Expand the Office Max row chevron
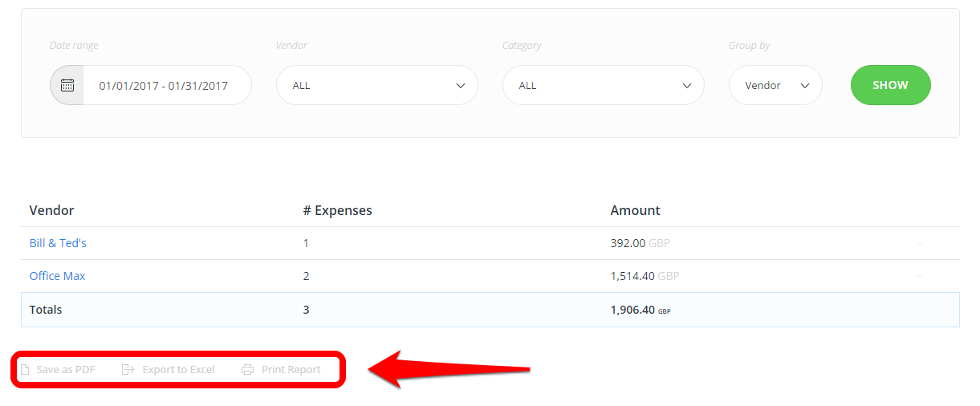980x406 pixels. 920,276
